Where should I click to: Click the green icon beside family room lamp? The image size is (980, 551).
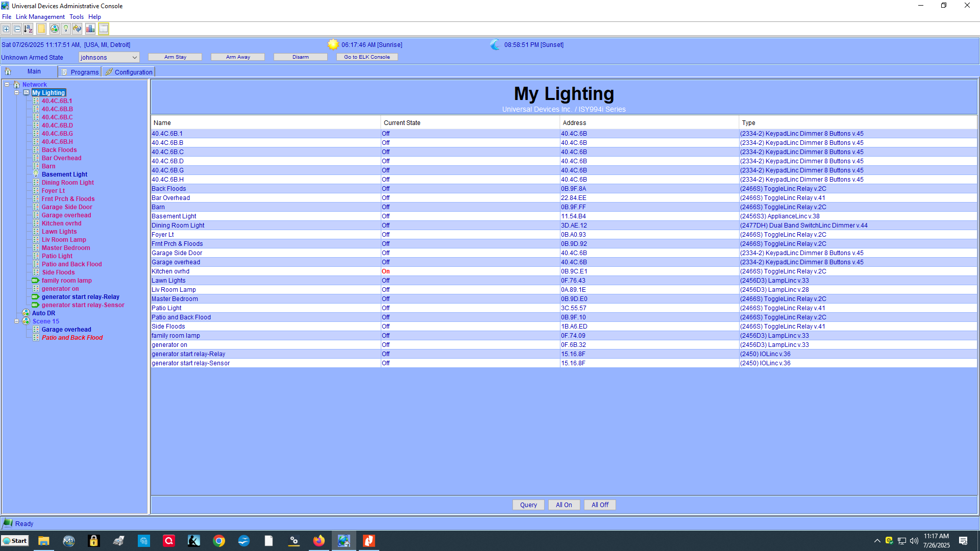coord(35,281)
